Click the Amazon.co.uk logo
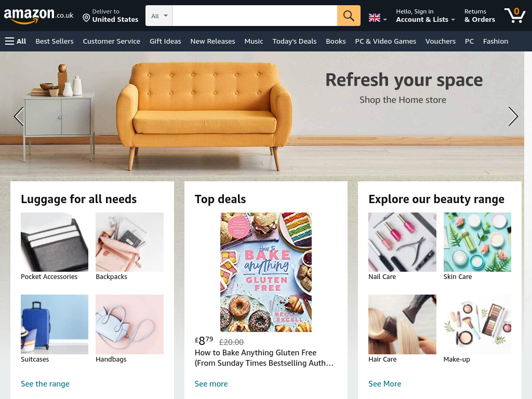532x399 pixels. click(x=38, y=16)
